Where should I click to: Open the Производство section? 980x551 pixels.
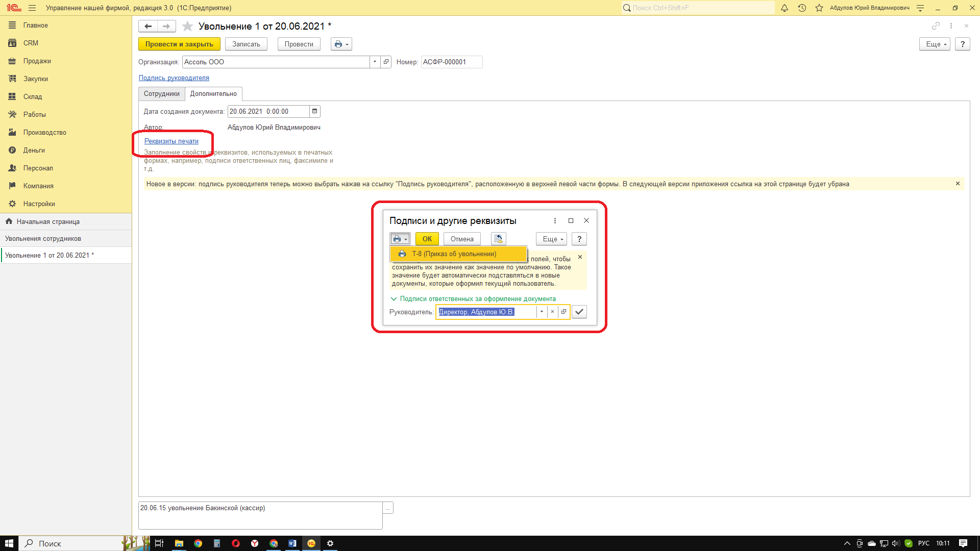tap(66, 133)
